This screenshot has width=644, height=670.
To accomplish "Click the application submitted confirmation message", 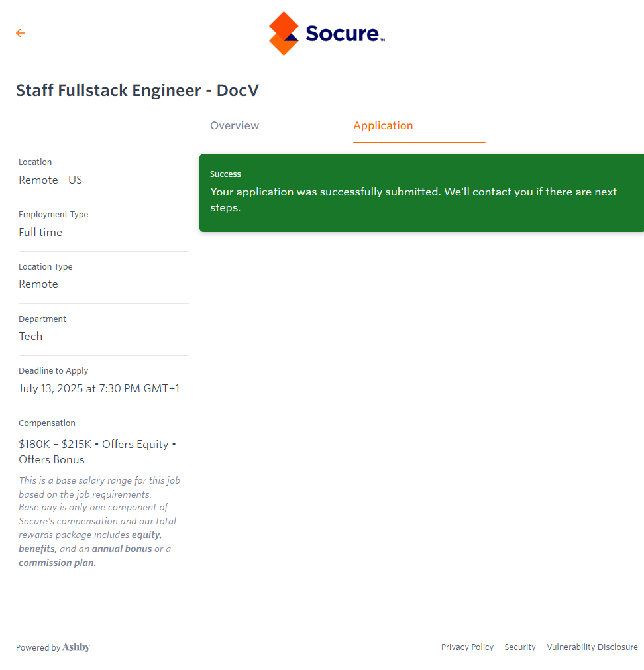I will pos(413,199).
